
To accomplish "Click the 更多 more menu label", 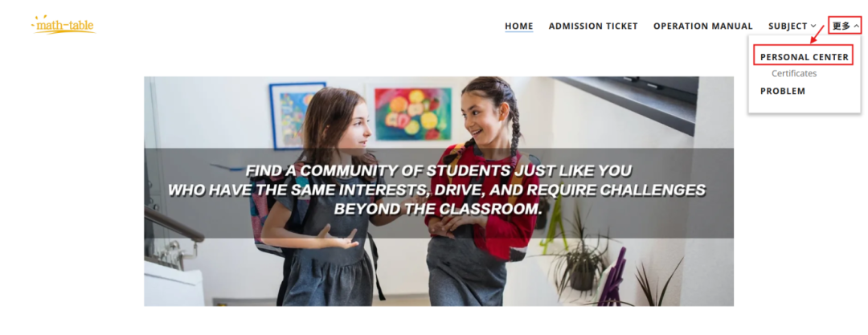I will [x=841, y=26].
